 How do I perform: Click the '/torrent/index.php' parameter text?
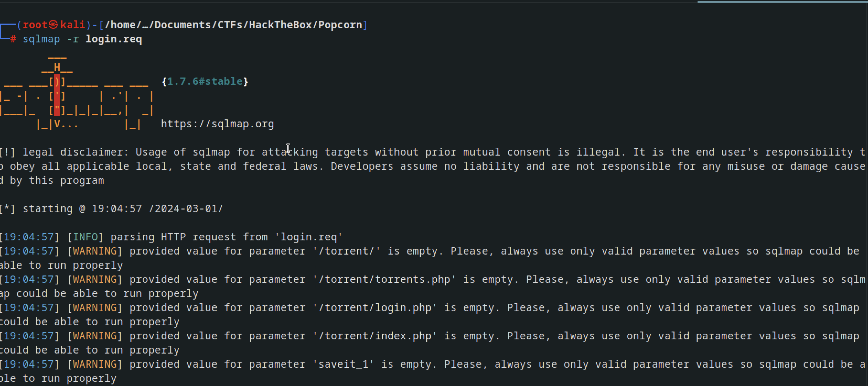375,336
